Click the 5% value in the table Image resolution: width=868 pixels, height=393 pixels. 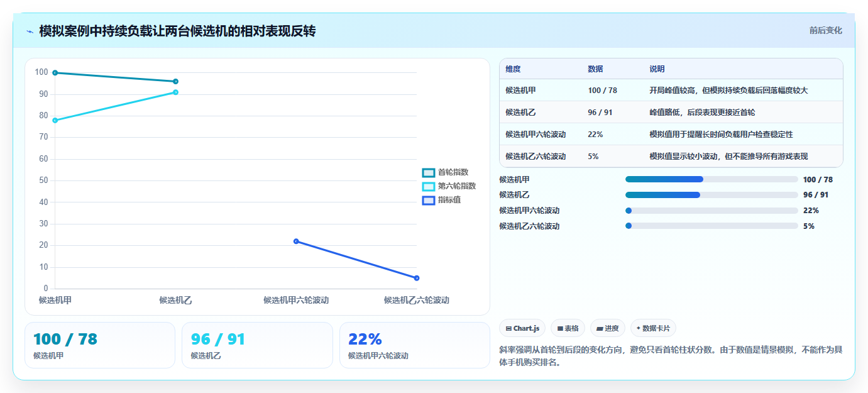pos(593,157)
